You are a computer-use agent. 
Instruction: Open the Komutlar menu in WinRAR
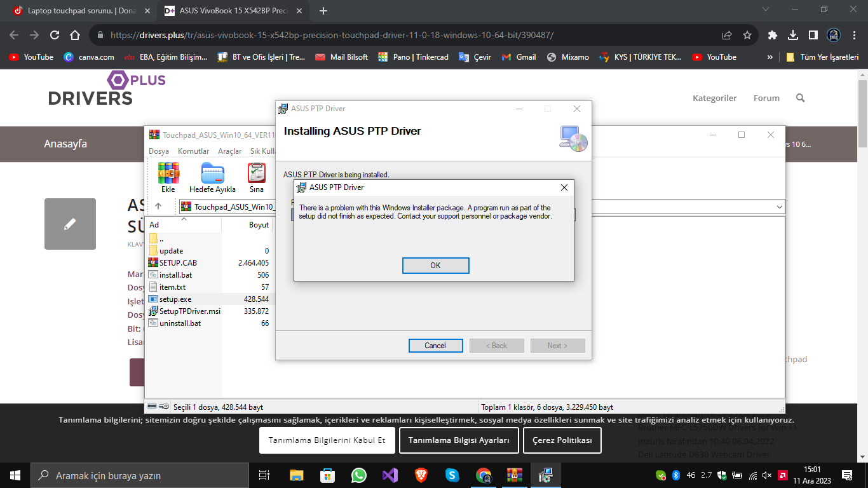(193, 151)
